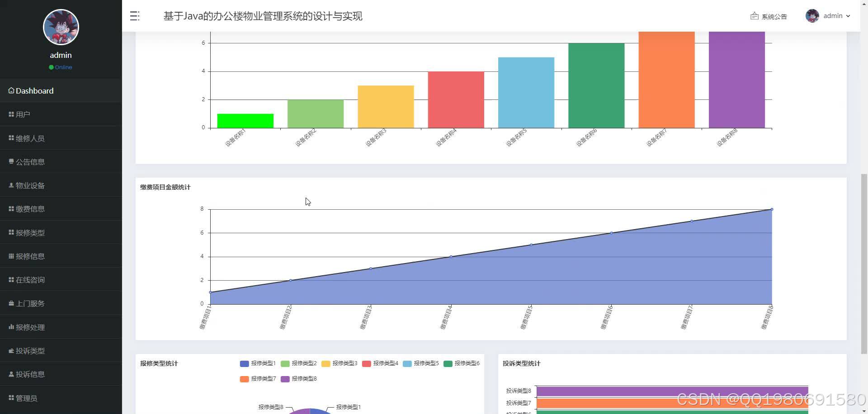Viewport: 868px width, 414px height.
Task: Open the Dashboard menu item
Action: [61, 91]
